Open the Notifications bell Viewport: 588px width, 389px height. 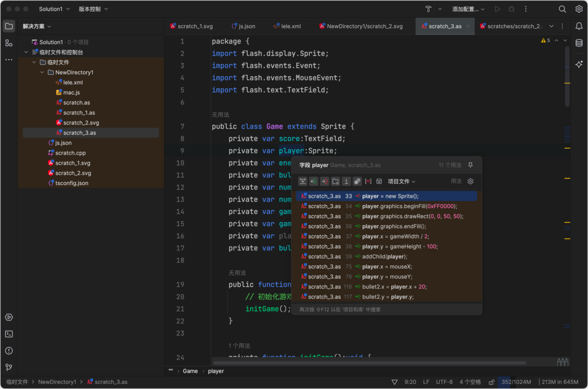[x=579, y=26]
